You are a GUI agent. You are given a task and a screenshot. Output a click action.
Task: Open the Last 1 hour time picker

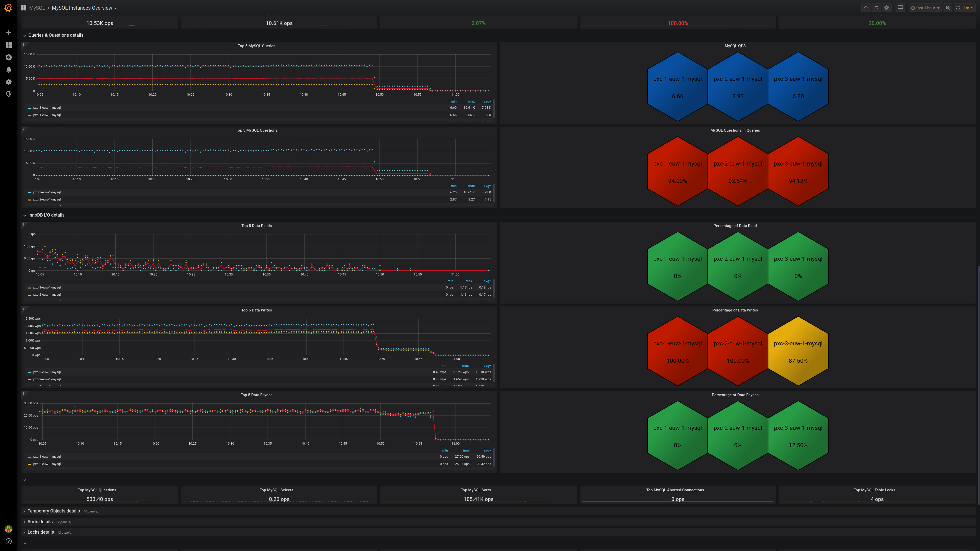pos(925,8)
